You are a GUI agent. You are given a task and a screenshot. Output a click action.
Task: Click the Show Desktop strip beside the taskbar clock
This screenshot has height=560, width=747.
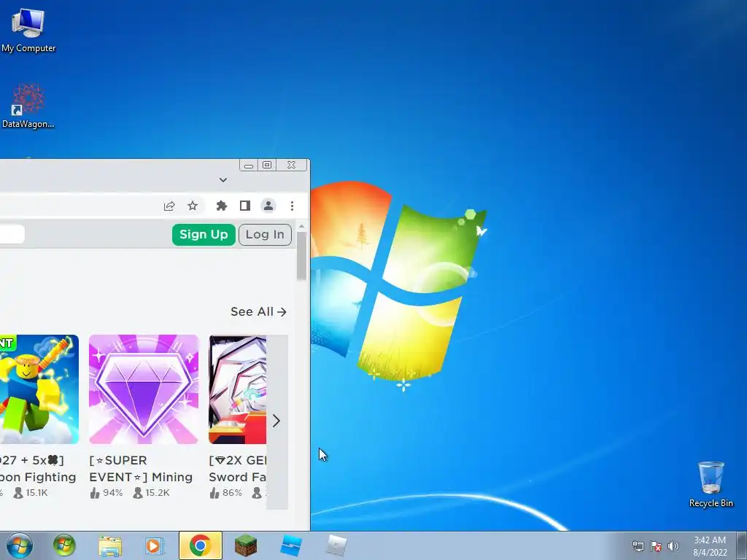[741, 545]
